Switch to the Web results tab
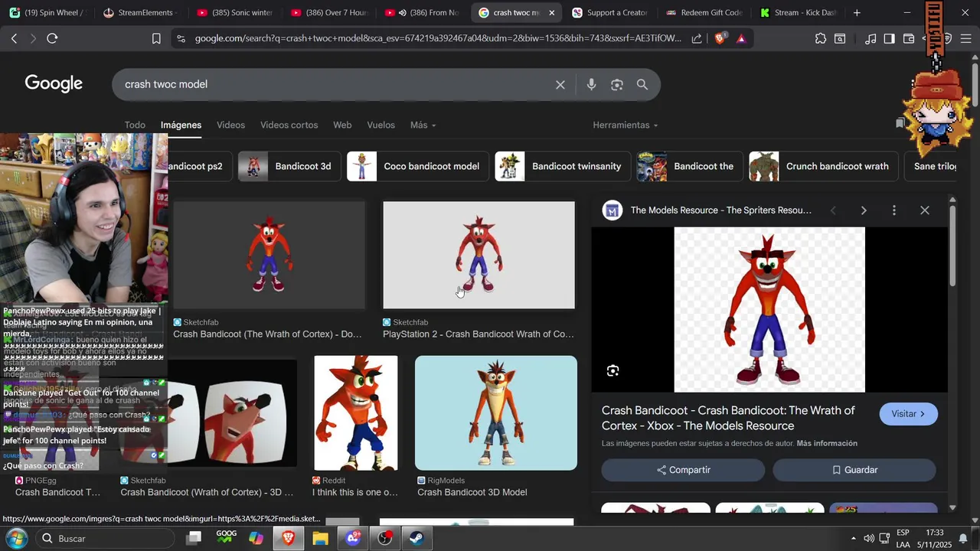The width and height of the screenshot is (980, 551). [342, 125]
